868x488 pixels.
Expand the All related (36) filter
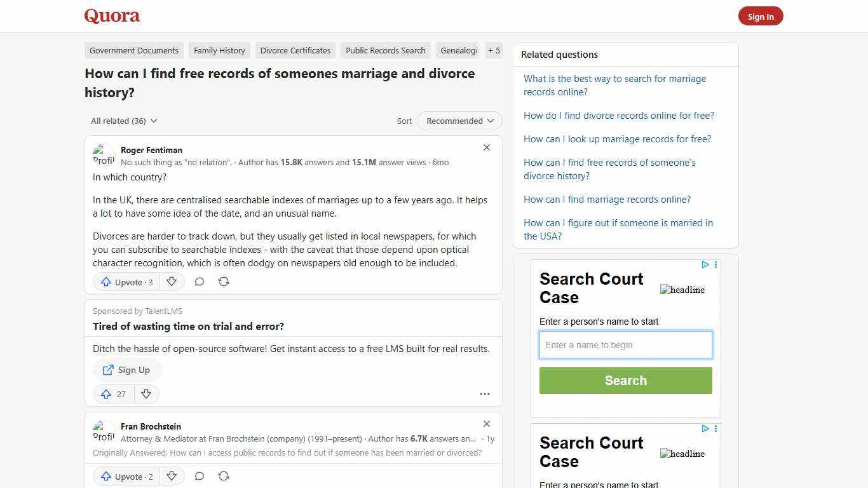124,121
